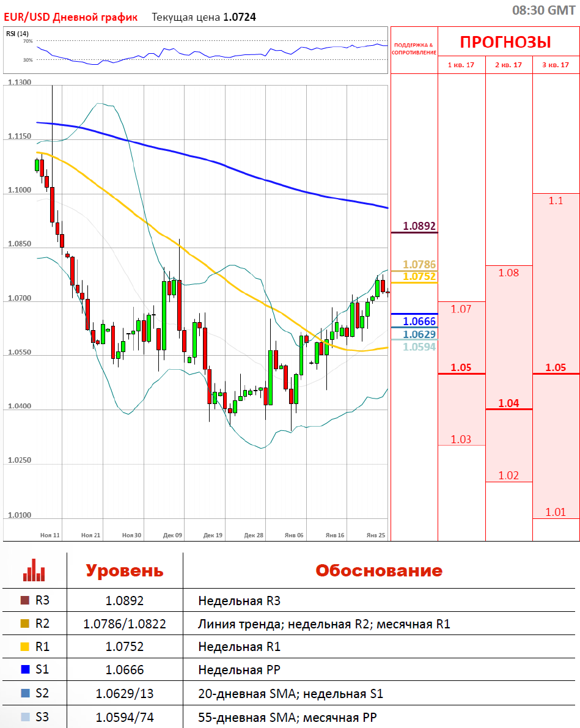
Task: Click the Обоснование column header
Action: (x=378, y=571)
